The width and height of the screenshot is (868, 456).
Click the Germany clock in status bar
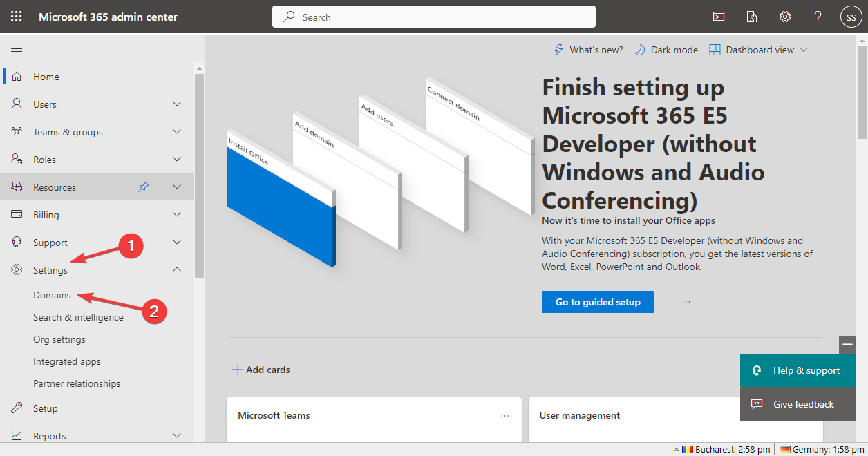click(821, 449)
